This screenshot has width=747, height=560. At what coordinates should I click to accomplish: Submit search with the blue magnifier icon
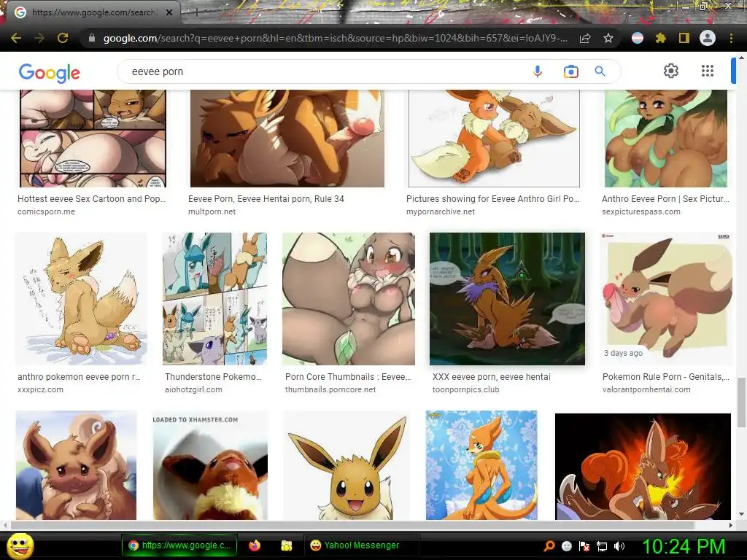point(600,71)
